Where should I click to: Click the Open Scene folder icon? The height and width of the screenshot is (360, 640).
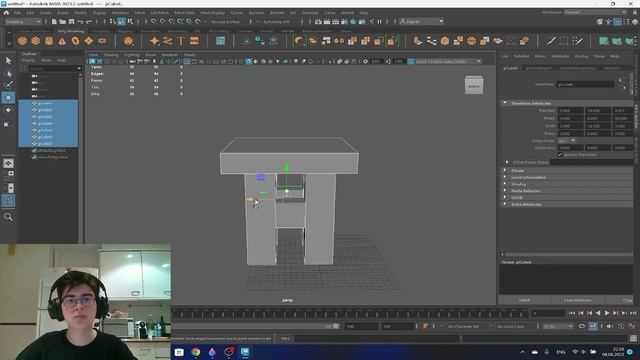tap(63, 22)
